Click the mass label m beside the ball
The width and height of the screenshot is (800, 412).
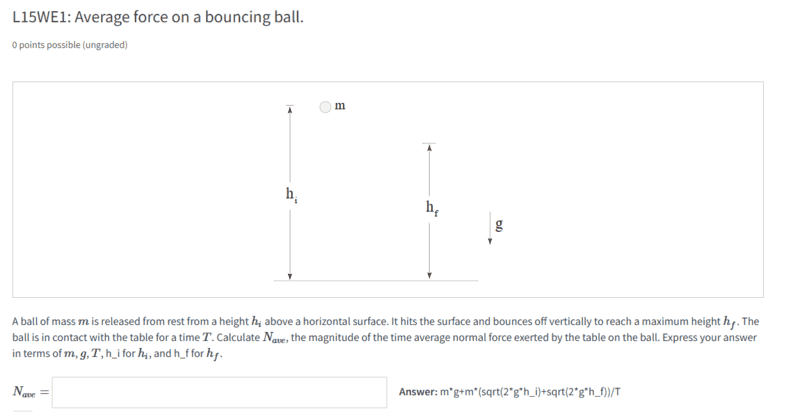[341, 105]
